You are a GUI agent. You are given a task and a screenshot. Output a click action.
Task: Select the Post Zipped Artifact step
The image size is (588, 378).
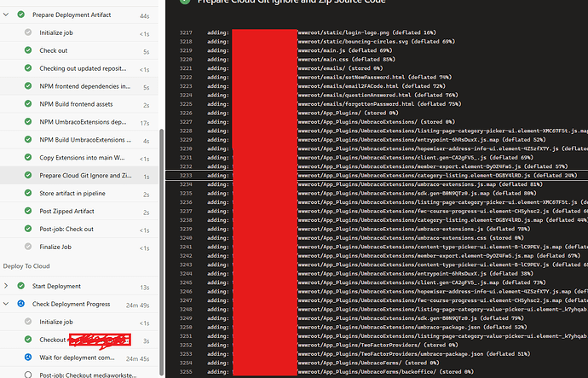point(78,211)
